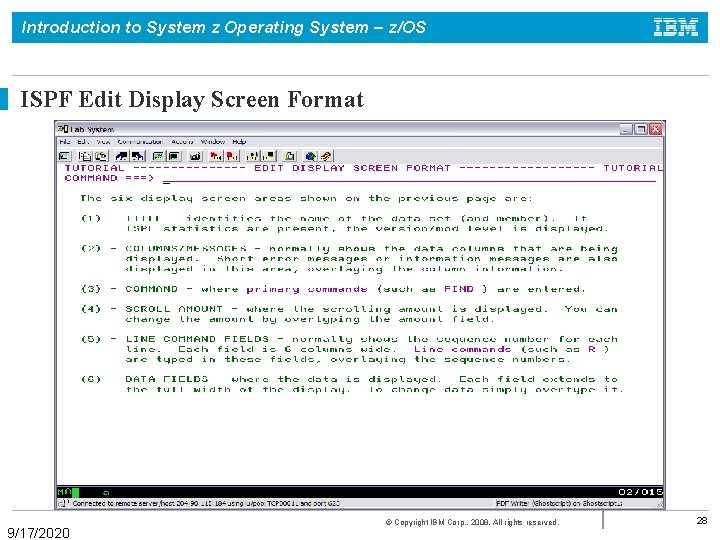
Task: Click the right 'TUTORIAL' label
Action: pyautogui.click(x=633, y=168)
